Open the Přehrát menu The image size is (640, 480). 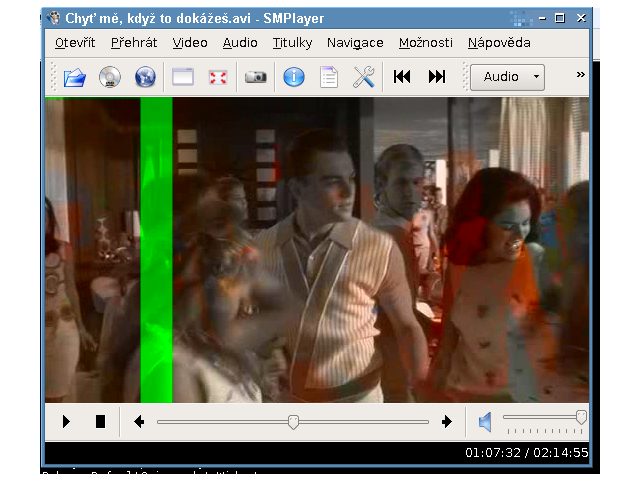coord(134,42)
